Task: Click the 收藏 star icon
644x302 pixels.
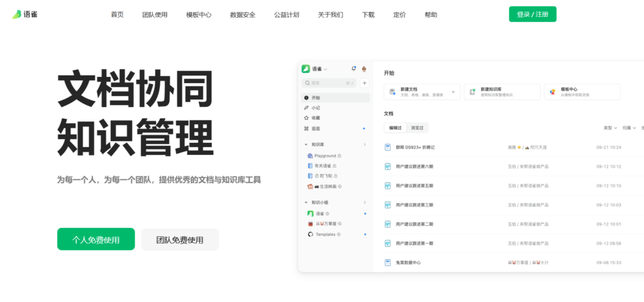Action: tap(306, 118)
